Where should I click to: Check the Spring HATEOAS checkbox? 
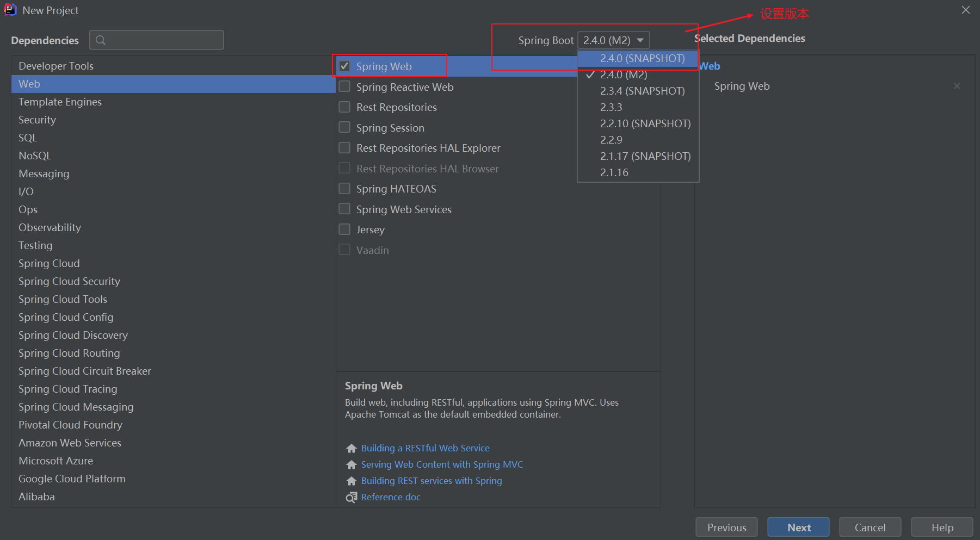tap(344, 189)
